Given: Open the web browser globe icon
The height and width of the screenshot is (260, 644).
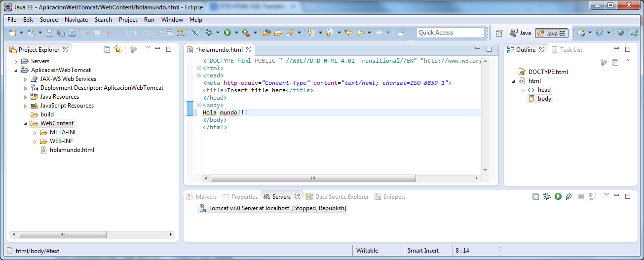Looking at the screenshot, I should (x=620, y=33).
